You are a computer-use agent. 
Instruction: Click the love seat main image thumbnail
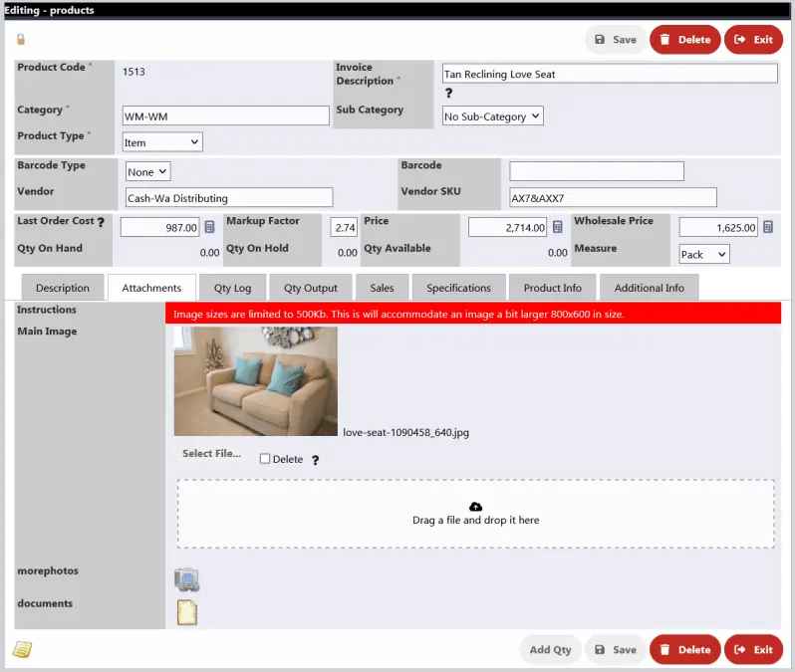tap(255, 381)
